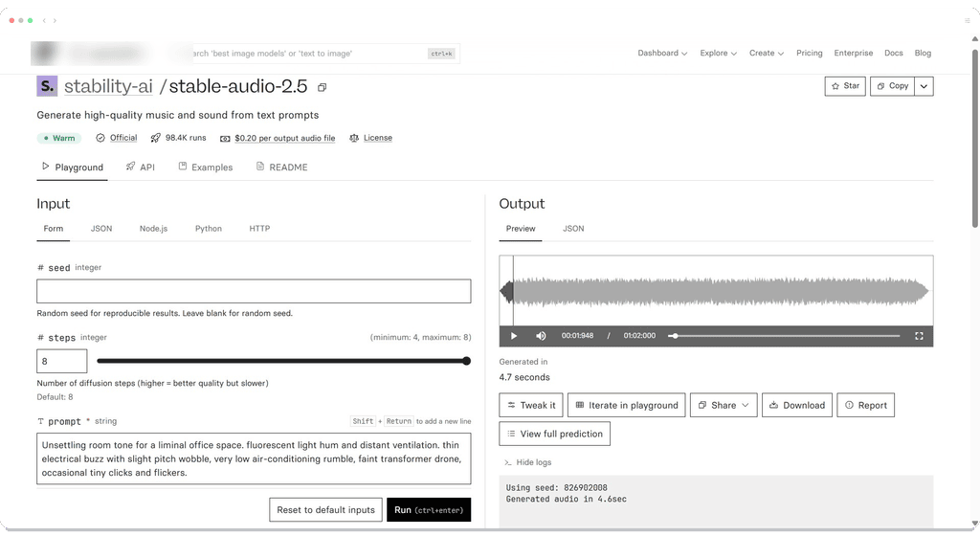
Task: Click the '4.7 seconds' generation time
Action: point(524,377)
